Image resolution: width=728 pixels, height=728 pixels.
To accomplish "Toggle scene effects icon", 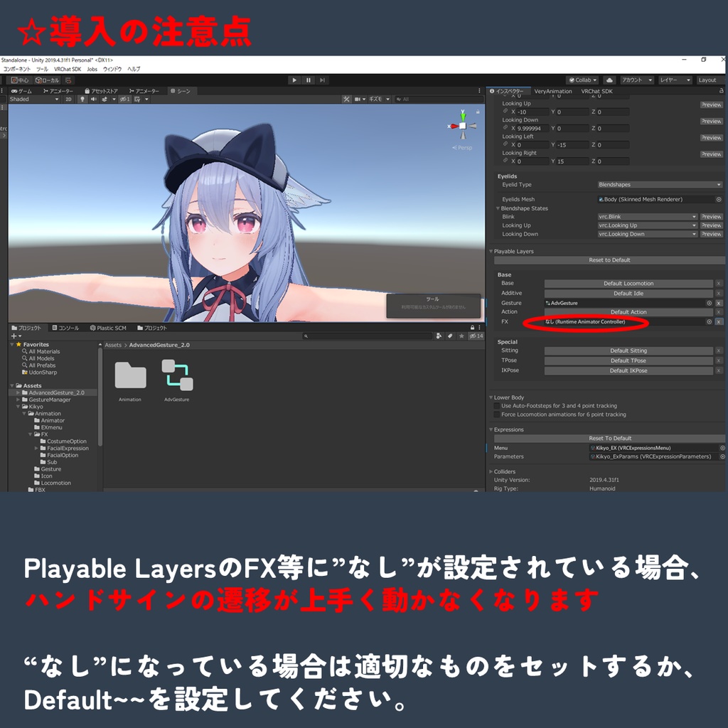I will 105,99.
